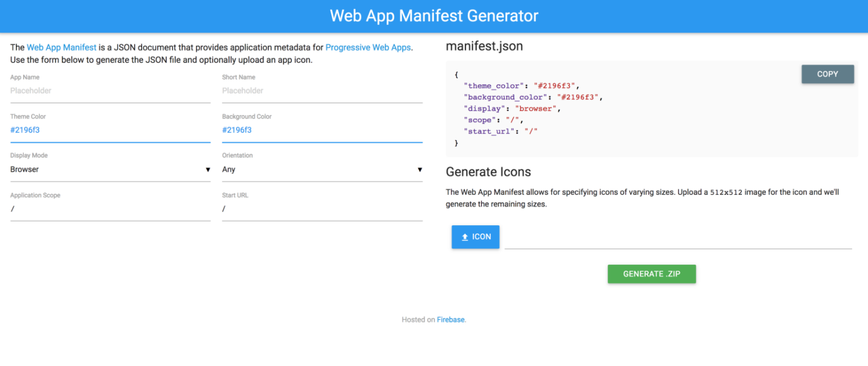Edit the Background Color value field
The image size is (868, 366).
pos(322,130)
